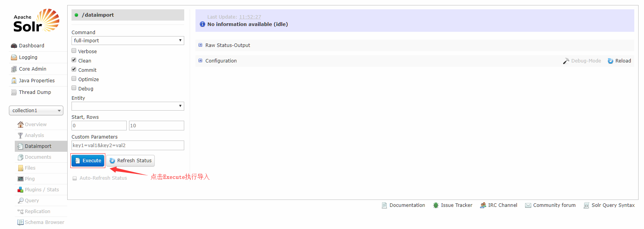Open the Dashboard page
The height and width of the screenshot is (229, 644).
31,46
